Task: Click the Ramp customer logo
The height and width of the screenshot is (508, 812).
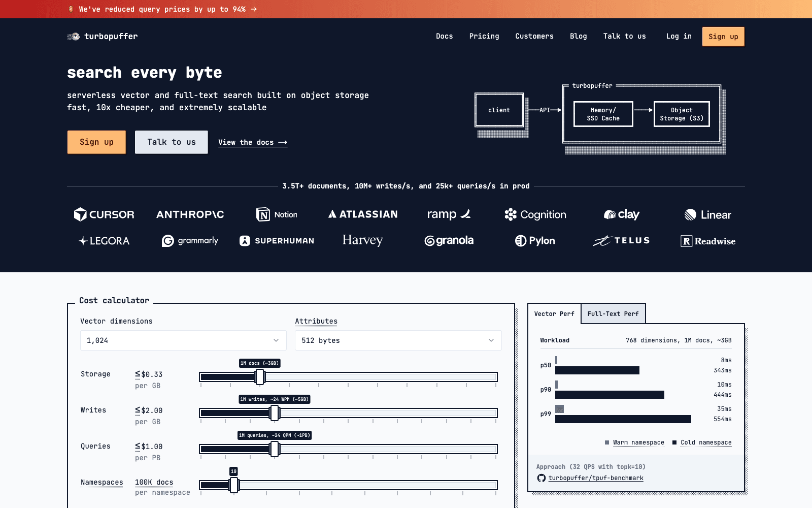Action: [x=449, y=214]
